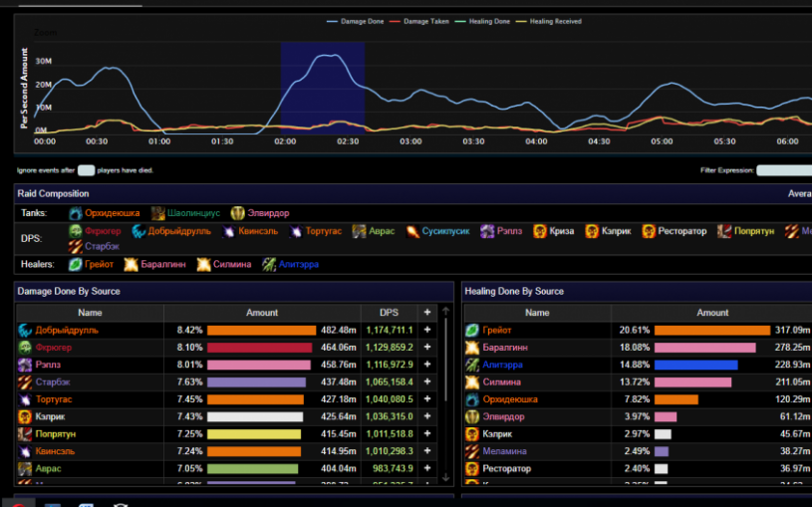Screen dimensions: 812x507
Task: Click Баралгинн icon in the healing table
Action: click(x=472, y=348)
